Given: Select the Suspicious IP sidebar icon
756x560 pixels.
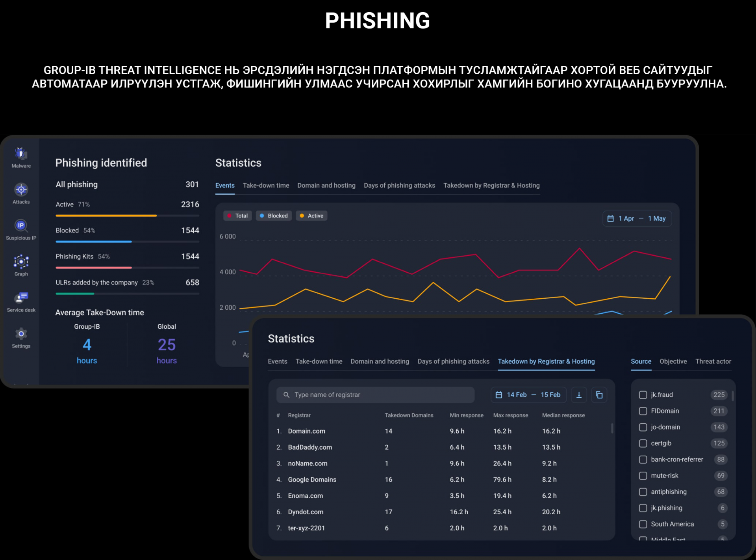Looking at the screenshot, I should [x=21, y=225].
